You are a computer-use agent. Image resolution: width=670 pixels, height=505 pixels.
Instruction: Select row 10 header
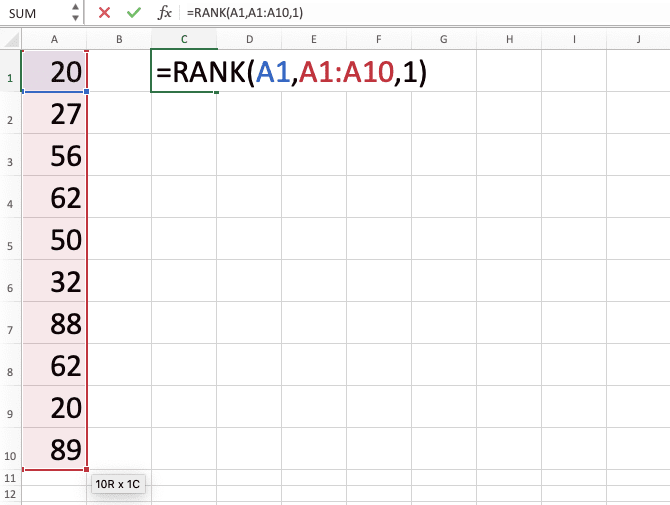pyautogui.click(x=10, y=449)
